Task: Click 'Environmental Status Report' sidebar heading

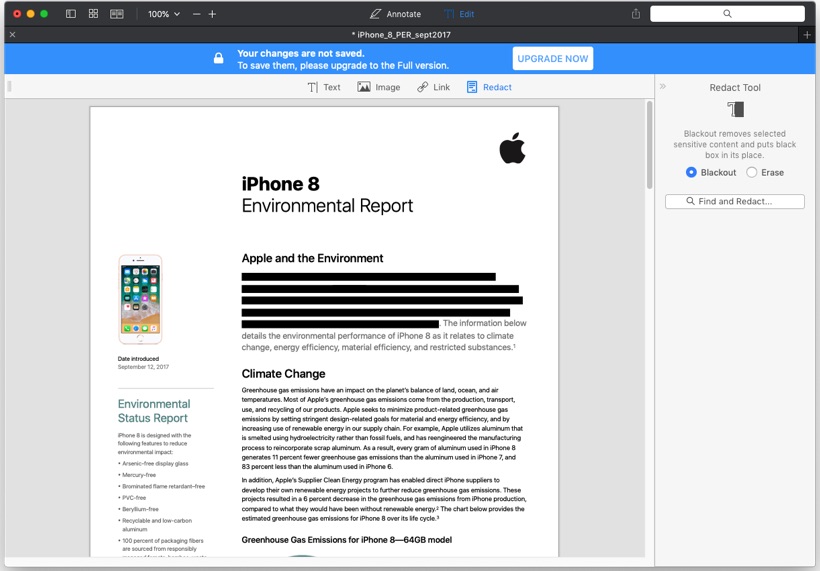Action: [x=154, y=411]
